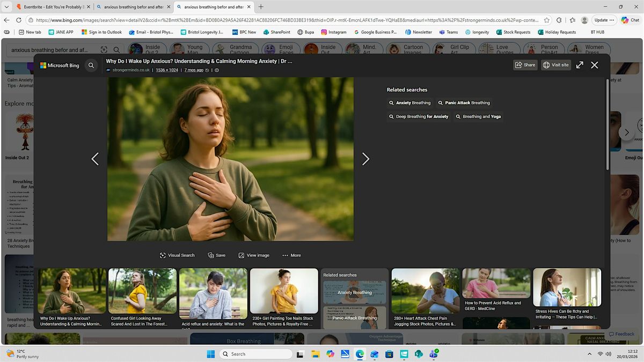Go to the next image arrow
Viewport: 644px width, 362px height.
click(x=365, y=159)
